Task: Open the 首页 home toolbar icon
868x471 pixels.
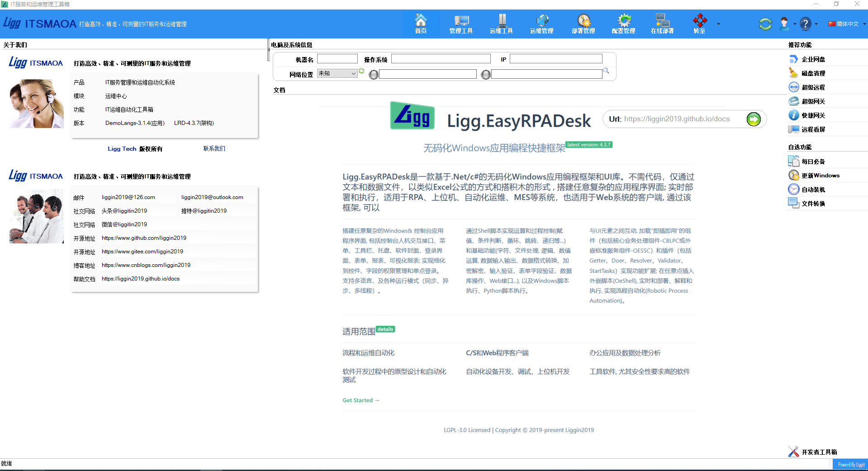Action: pyautogui.click(x=421, y=24)
